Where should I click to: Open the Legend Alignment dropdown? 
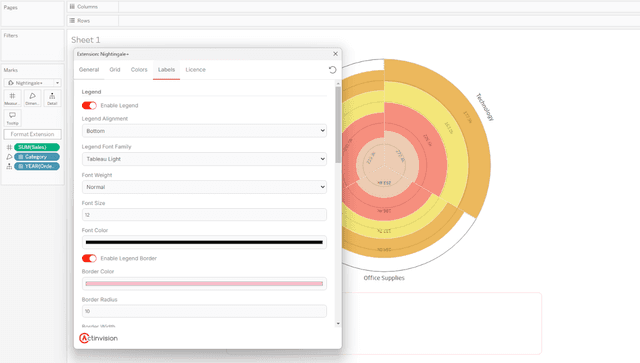click(x=204, y=131)
